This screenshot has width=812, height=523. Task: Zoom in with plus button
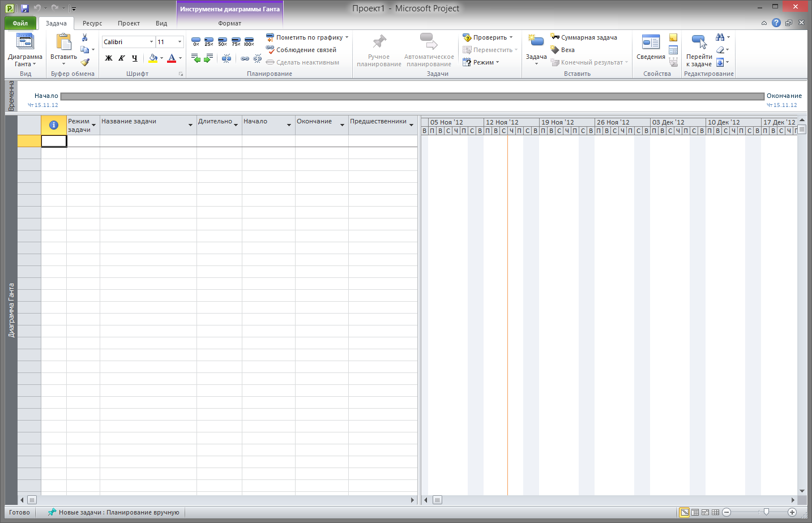click(x=792, y=512)
